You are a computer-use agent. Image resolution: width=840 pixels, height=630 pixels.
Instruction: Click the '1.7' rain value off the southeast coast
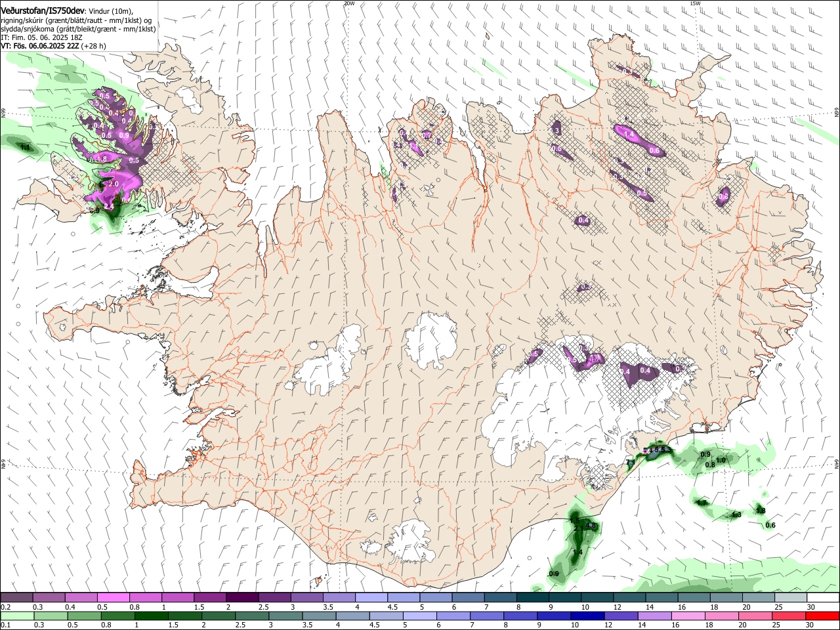(702, 503)
